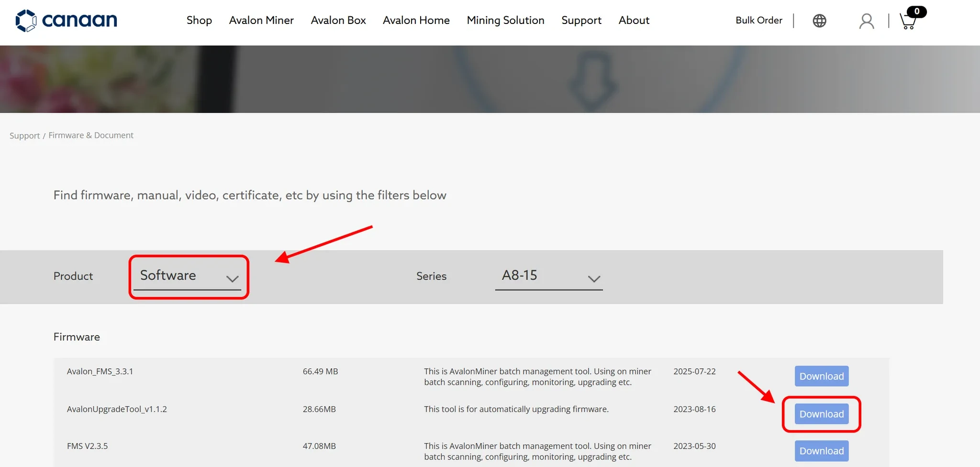Expand the Series A8-15 dropdown
The height and width of the screenshot is (467, 980).
tap(549, 276)
